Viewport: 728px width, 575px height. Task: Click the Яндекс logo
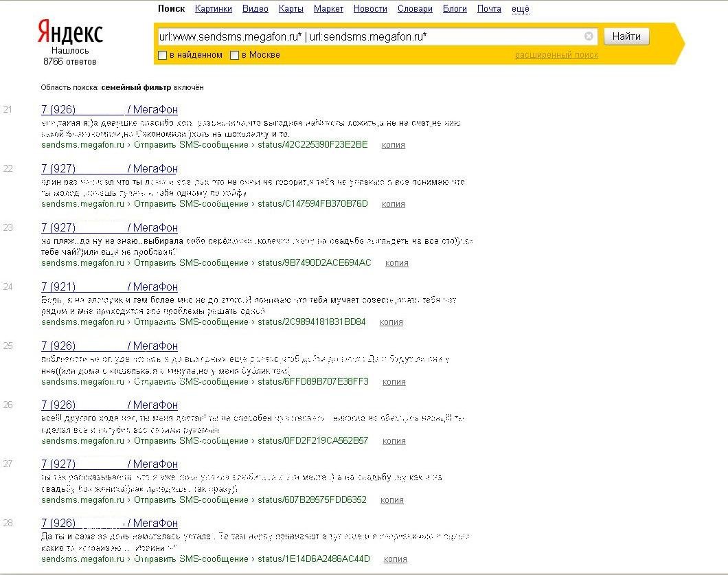(x=70, y=32)
